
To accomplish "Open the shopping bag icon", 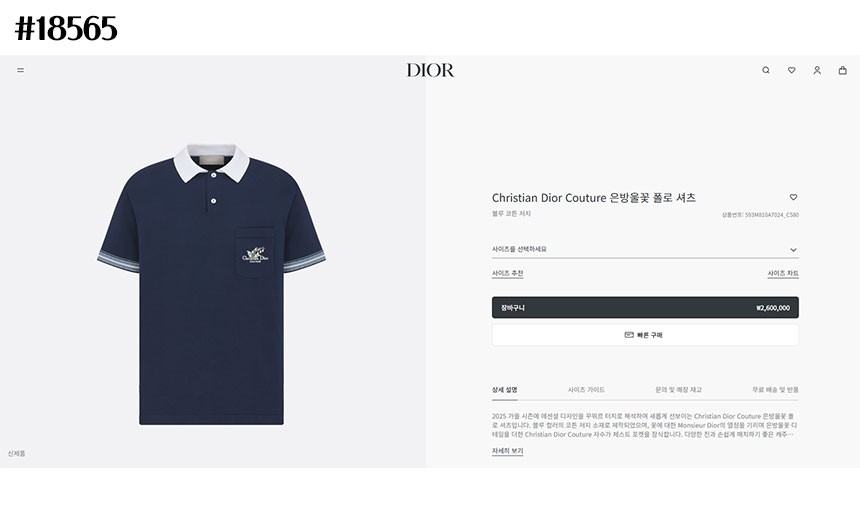I will tap(842, 70).
